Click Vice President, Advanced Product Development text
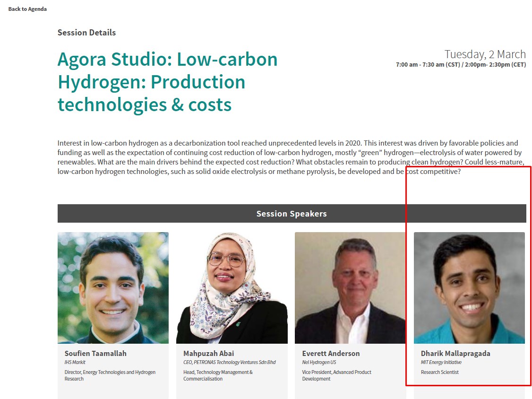 [336, 375]
